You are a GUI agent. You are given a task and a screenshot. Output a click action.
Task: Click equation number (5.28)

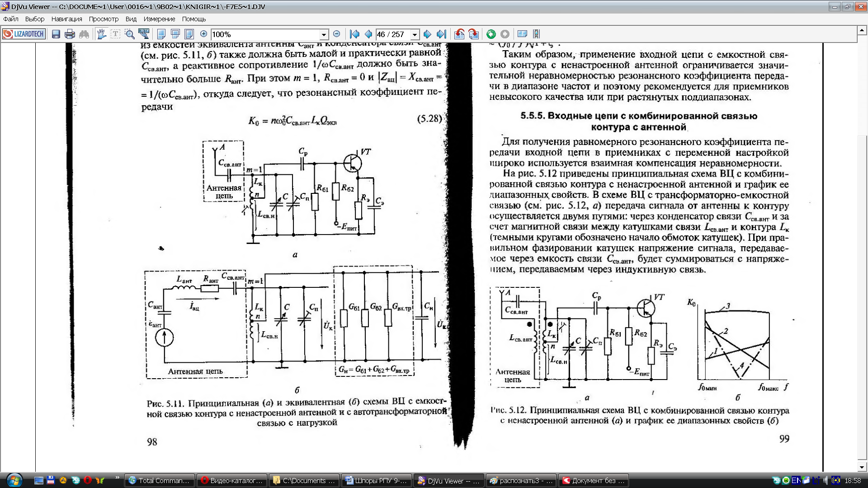coord(429,119)
